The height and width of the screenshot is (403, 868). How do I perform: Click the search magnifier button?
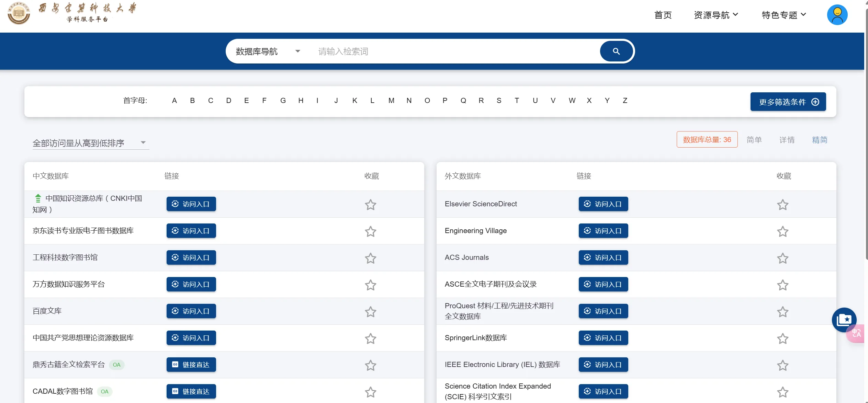[x=616, y=51]
